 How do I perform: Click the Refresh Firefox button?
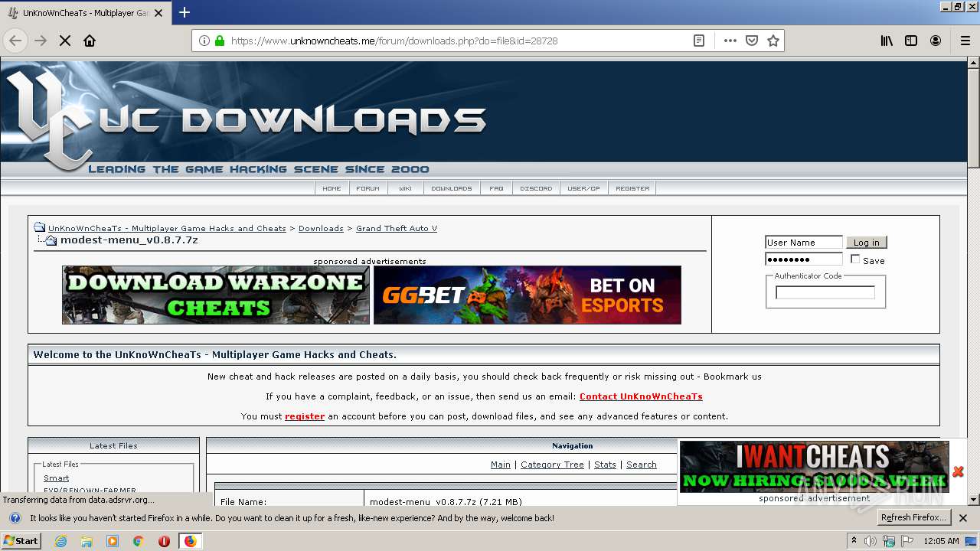coord(914,518)
